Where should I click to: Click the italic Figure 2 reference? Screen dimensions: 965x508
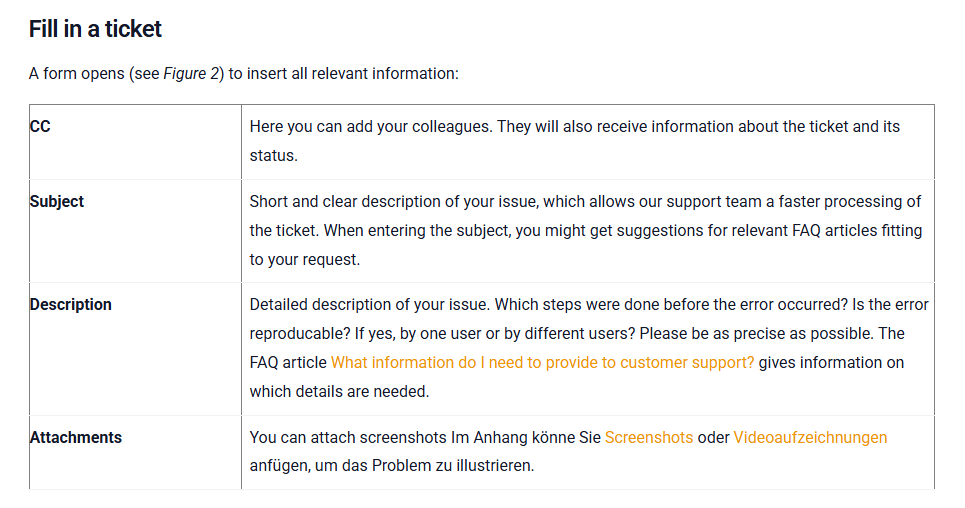191,74
